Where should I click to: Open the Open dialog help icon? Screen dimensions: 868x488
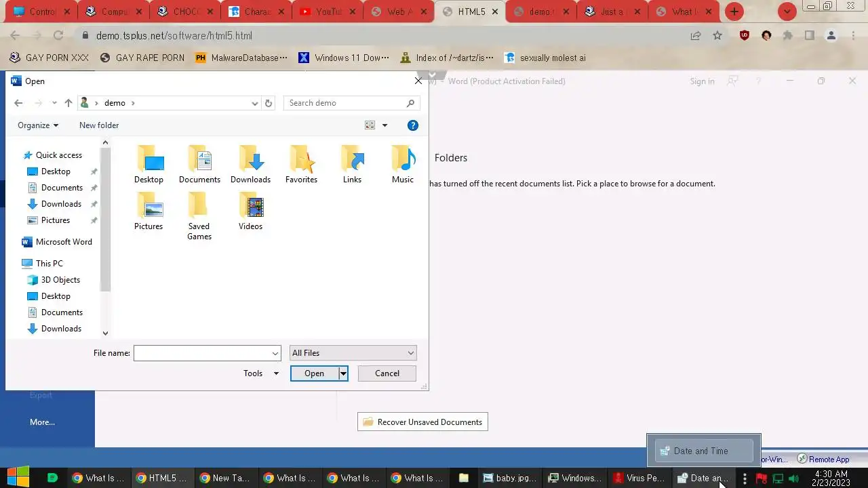412,125
